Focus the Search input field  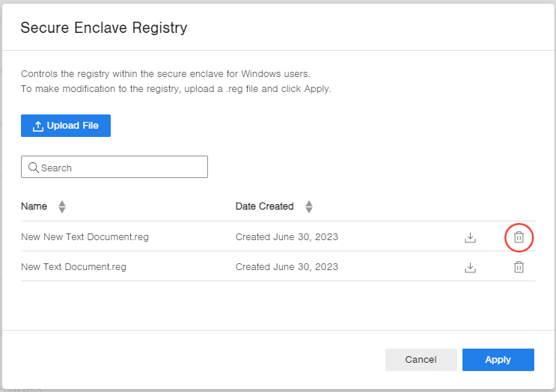click(120, 168)
